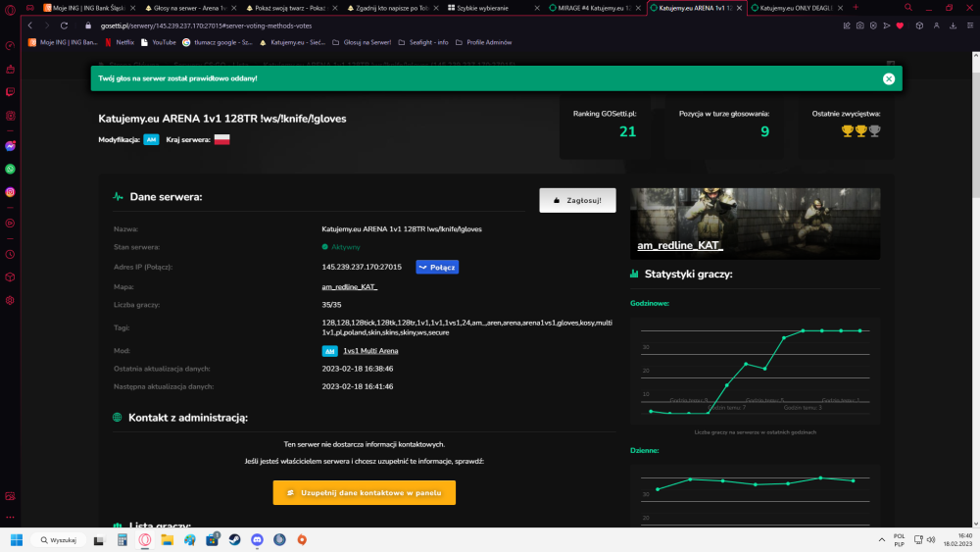Image resolution: width=980 pixels, height=552 pixels.
Task: Open Profile Adminów bookmarks folder
Action: pyautogui.click(x=484, y=42)
